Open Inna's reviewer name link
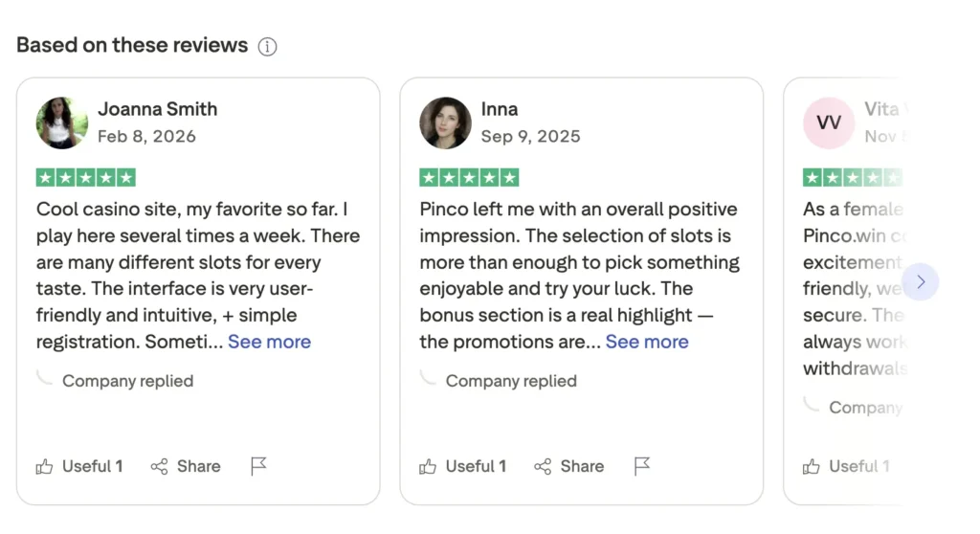 point(500,109)
